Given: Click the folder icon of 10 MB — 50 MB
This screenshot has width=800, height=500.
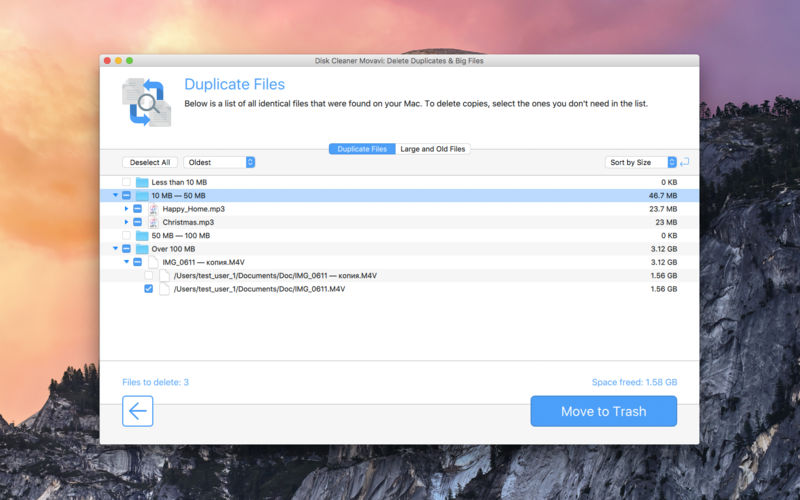Looking at the screenshot, I should point(142,195).
